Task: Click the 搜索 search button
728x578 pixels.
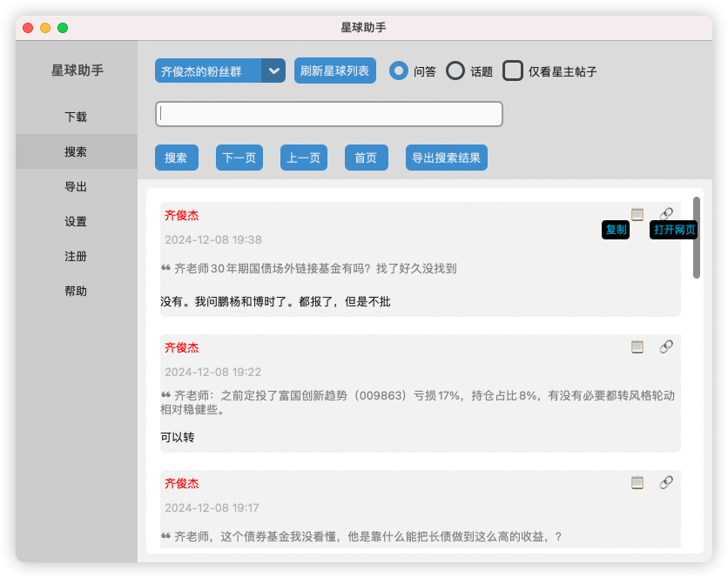Action: 177,158
